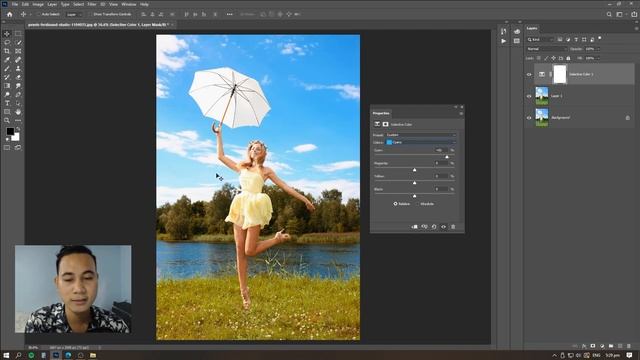The width and height of the screenshot is (640, 360).
Task: Reset adjustment defaults in Properties panel
Action: click(434, 227)
